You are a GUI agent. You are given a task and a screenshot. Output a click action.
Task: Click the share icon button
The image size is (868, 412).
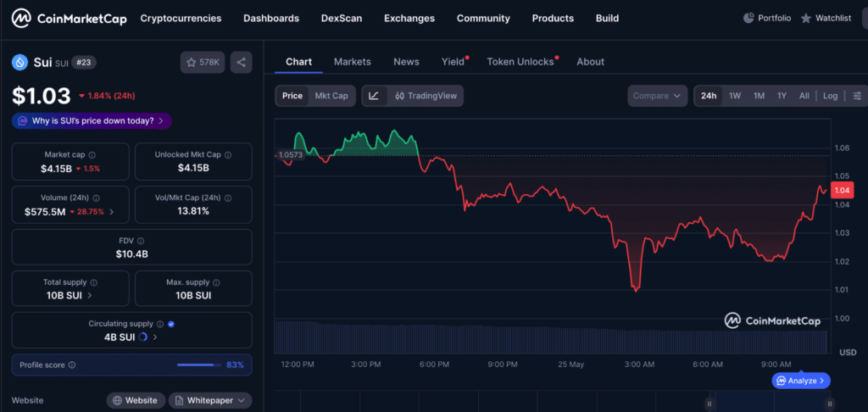coord(242,63)
